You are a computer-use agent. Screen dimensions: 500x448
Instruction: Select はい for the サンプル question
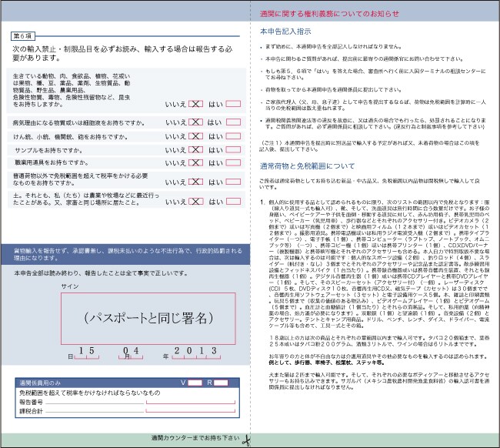pyautogui.click(x=233, y=149)
